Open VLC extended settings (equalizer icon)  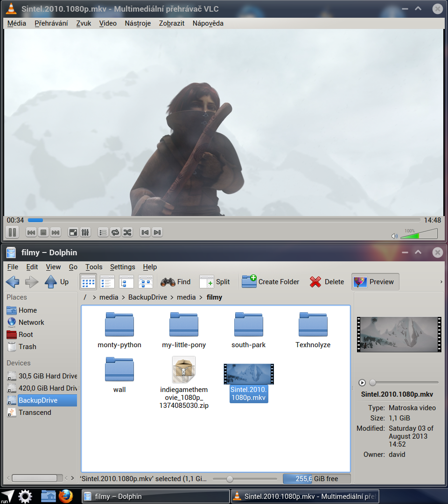coord(85,232)
